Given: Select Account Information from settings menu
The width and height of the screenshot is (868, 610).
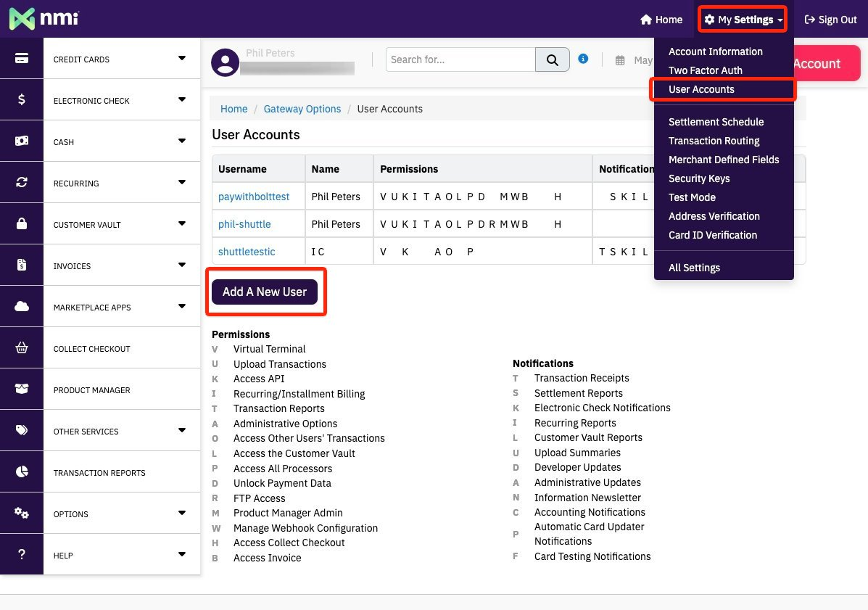Looking at the screenshot, I should (715, 51).
